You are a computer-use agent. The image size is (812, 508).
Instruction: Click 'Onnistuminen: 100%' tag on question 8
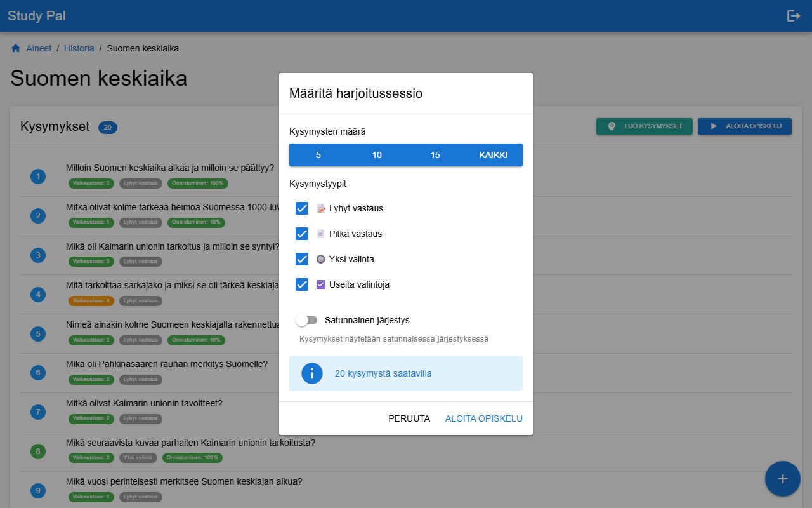click(x=192, y=457)
